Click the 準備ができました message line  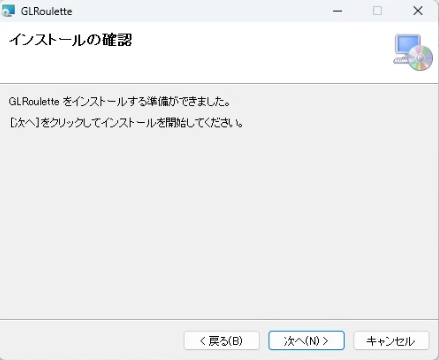(119, 101)
